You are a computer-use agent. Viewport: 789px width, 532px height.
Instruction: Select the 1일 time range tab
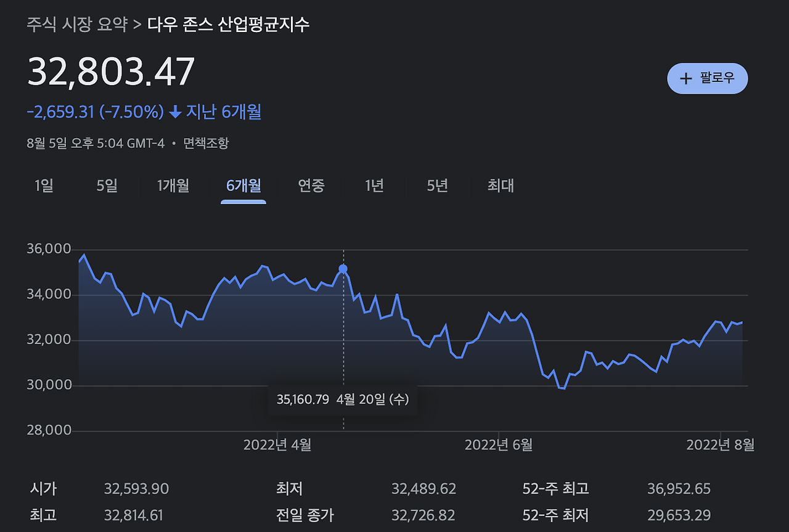(x=44, y=186)
